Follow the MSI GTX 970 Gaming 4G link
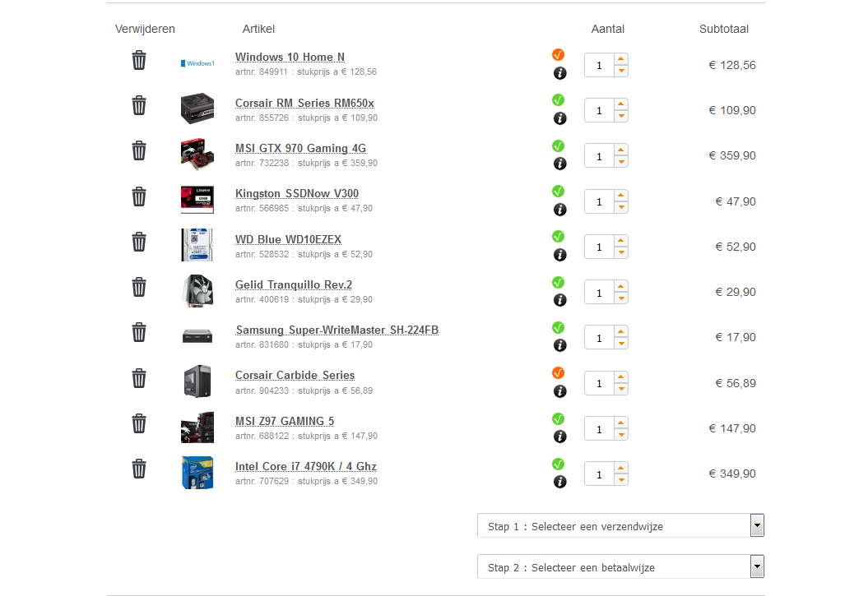The image size is (868, 596). [300, 148]
